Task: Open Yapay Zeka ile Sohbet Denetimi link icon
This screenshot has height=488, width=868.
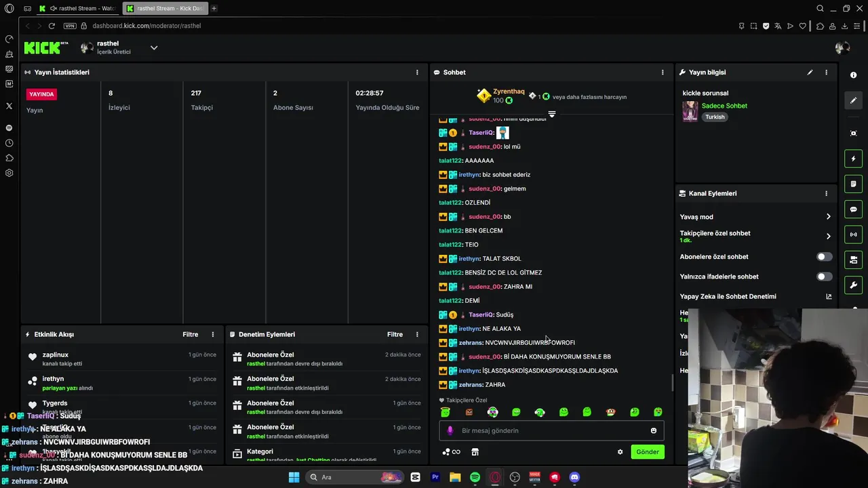Action: [828, 296]
